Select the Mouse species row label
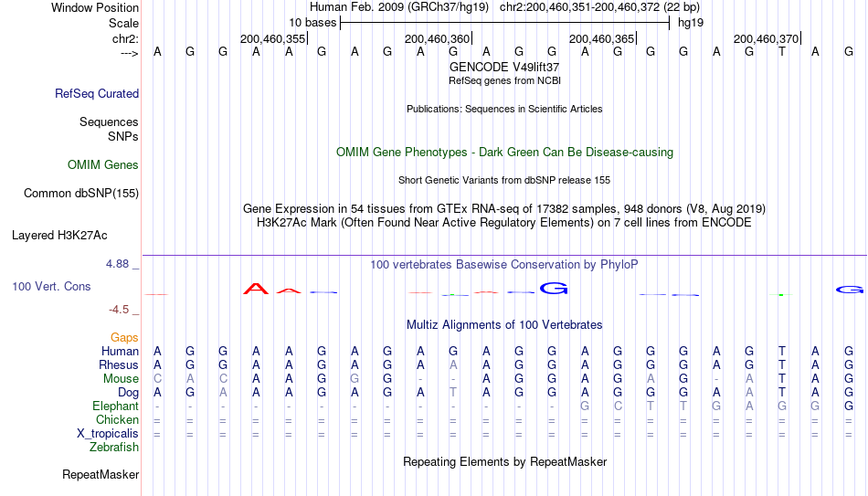Viewport: 868px width, 496px height. [x=121, y=379]
